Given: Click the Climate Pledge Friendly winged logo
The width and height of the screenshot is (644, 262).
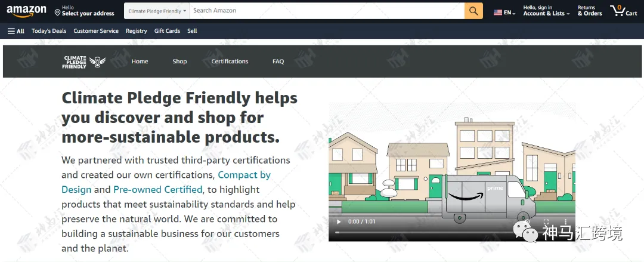Looking at the screenshot, I should click(84, 61).
